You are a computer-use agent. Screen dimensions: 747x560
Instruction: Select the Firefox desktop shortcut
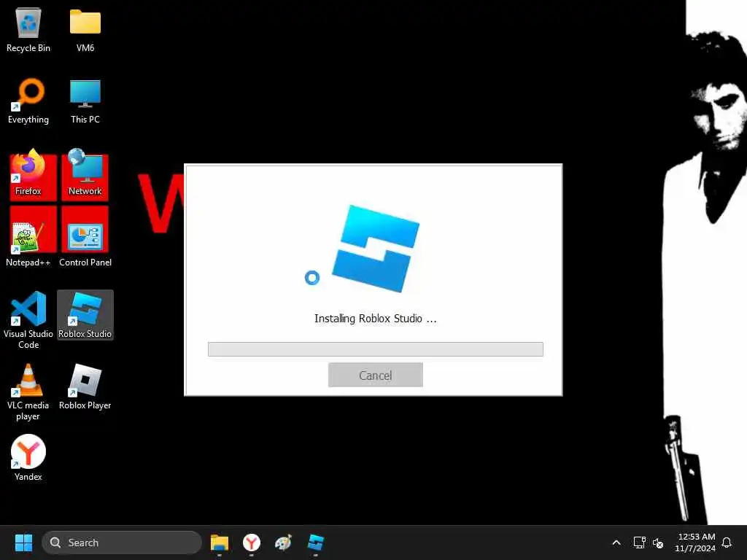pyautogui.click(x=28, y=173)
